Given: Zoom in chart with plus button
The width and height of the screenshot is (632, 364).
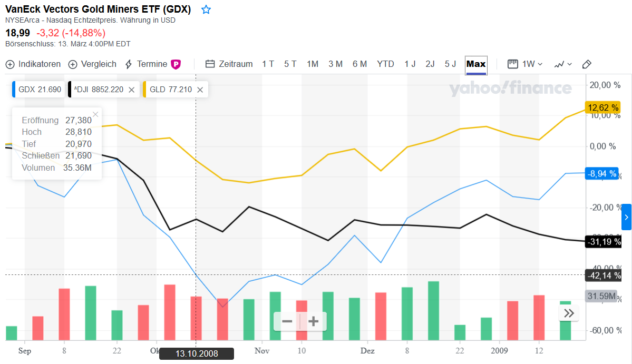Looking at the screenshot, I should 313,321.
